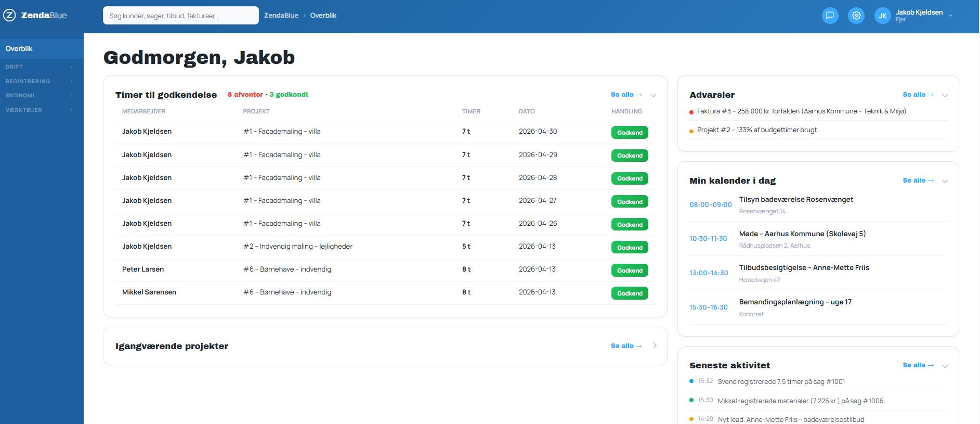Expand the Drift sidebar section

tap(39, 67)
